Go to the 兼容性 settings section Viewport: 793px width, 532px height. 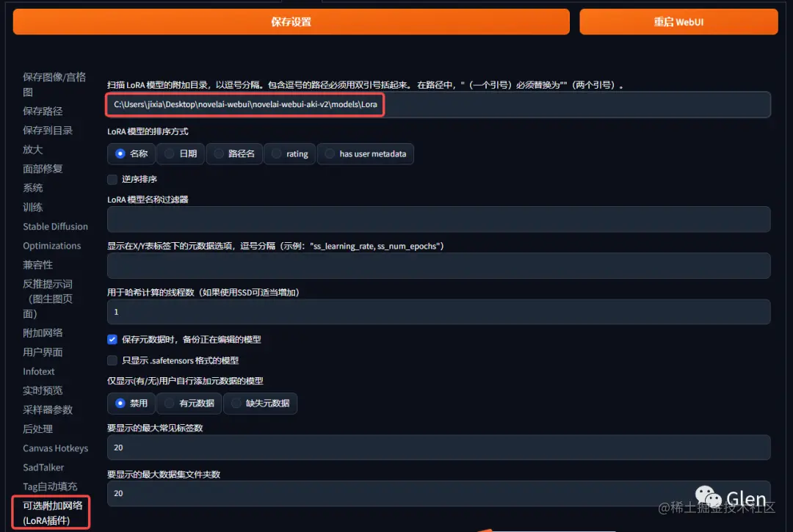(38, 265)
